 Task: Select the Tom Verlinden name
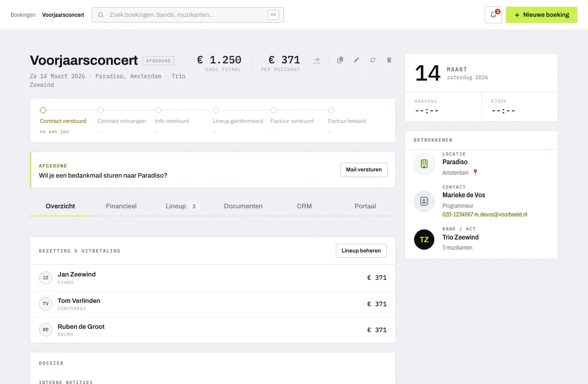click(x=79, y=300)
